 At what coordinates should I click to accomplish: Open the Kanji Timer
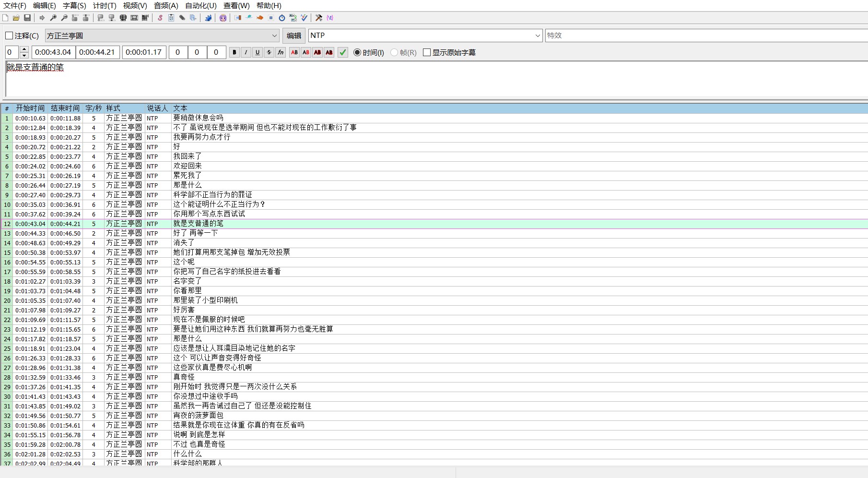pyautogui.click(x=293, y=18)
